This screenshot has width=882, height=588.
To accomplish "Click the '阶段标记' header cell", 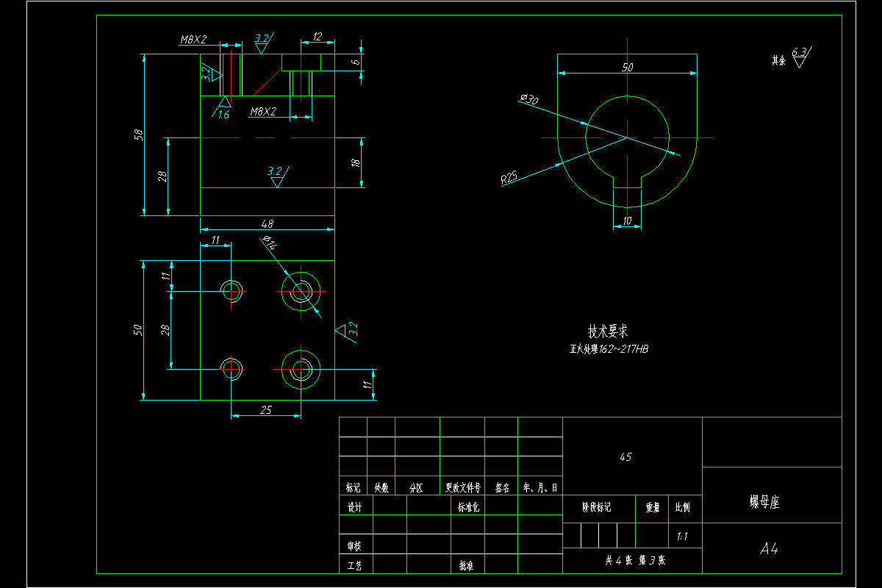I will [598, 507].
